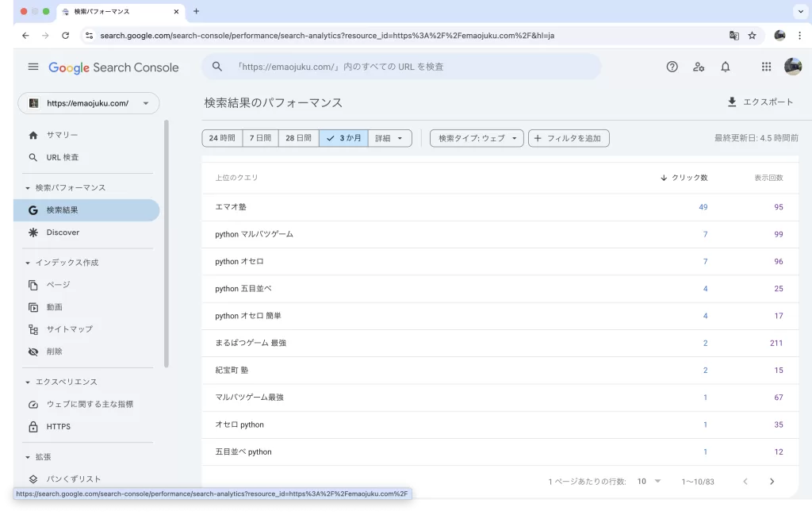Click the URL inspection search field
812x515 pixels.
click(401, 67)
